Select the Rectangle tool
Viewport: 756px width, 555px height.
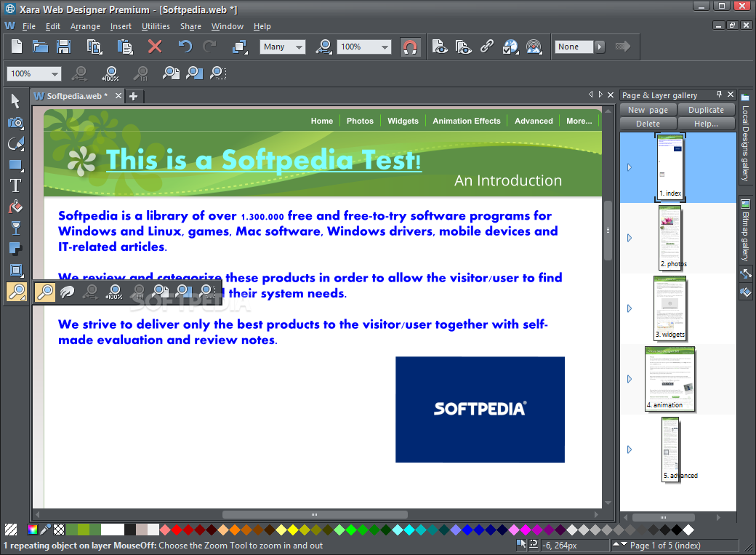pyautogui.click(x=15, y=165)
